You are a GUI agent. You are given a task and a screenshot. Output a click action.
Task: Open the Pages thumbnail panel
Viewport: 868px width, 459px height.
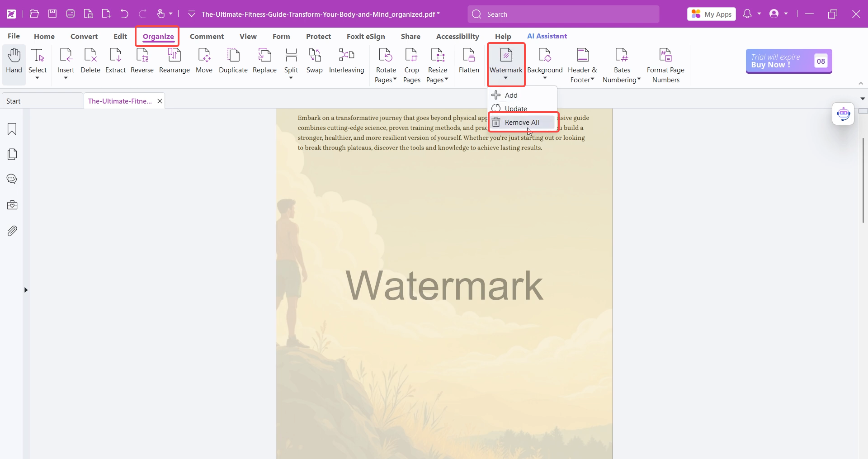[12, 154]
